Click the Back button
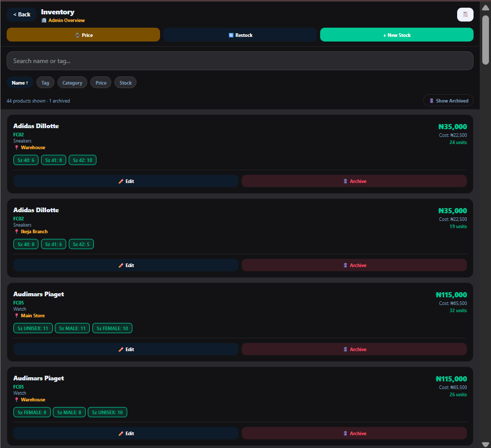This screenshot has width=491, height=448. point(22,14)
